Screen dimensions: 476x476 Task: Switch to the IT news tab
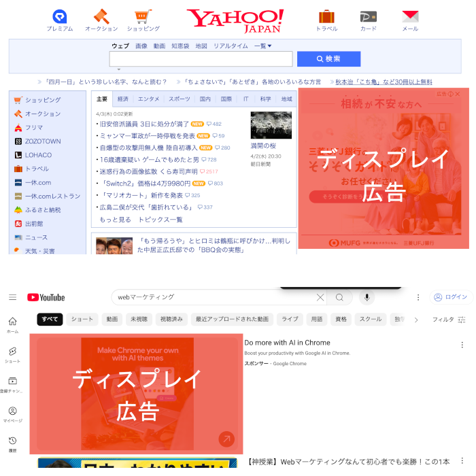[245, 99]
